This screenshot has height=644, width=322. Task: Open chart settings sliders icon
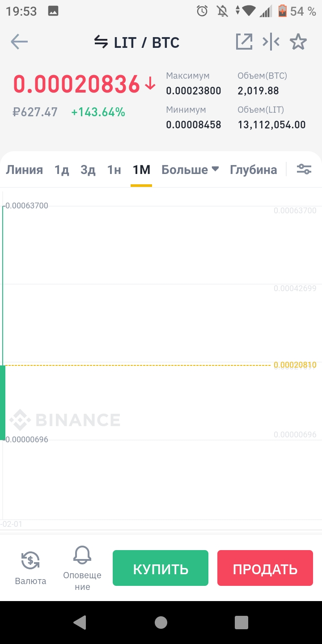pyautogui.click(x=304, y=169)
